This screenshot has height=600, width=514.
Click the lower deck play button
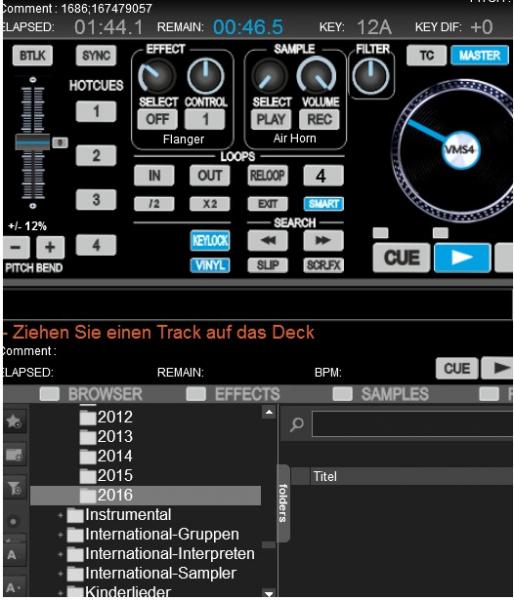[x=498, y=367]
